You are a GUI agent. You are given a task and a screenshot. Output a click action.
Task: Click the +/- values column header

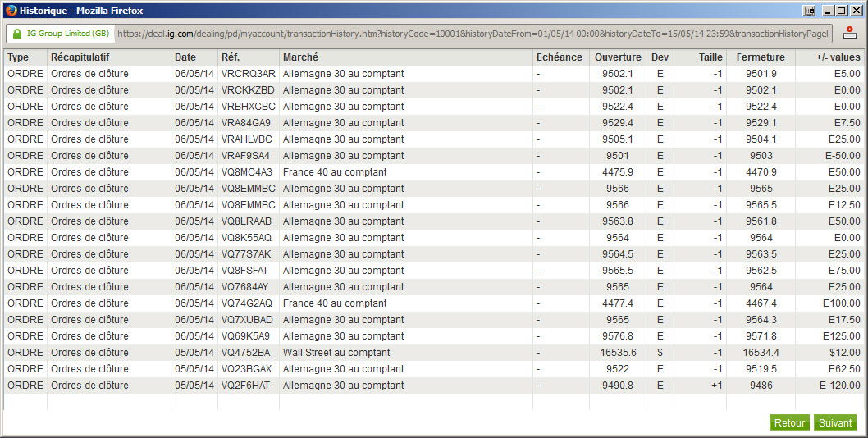[838, 57]
